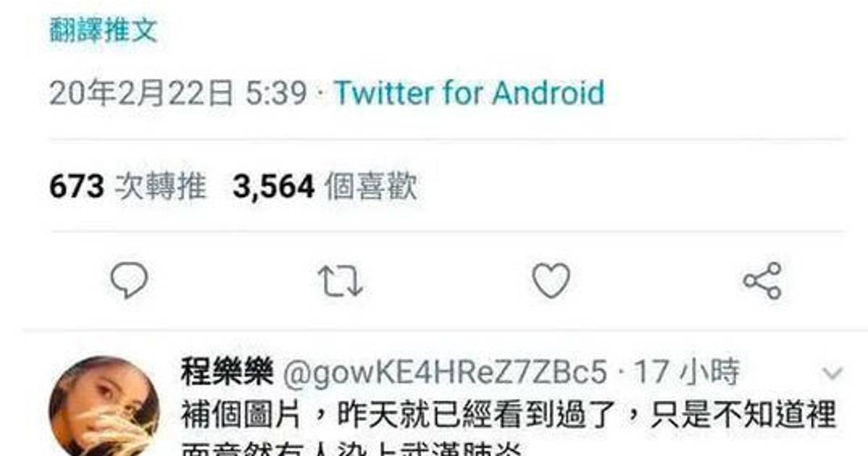Open the share icon menu
This screenshot has height=456, width=868.
point(762,281)
